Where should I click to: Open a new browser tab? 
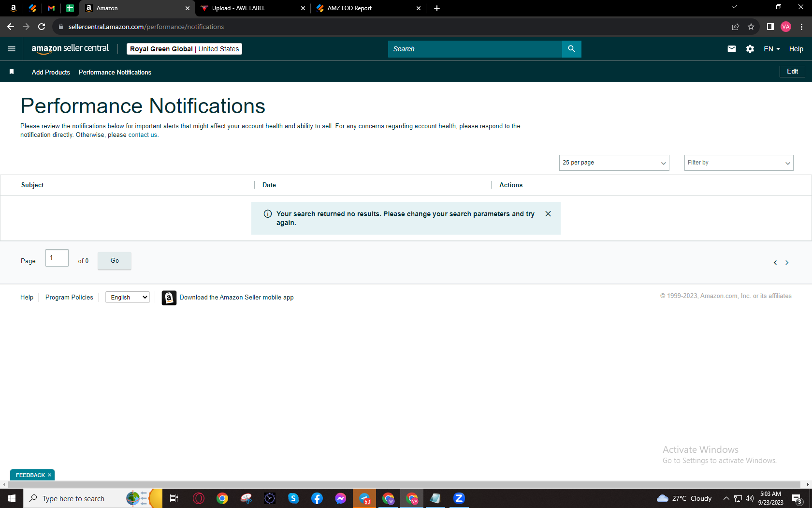pos(437,8)
